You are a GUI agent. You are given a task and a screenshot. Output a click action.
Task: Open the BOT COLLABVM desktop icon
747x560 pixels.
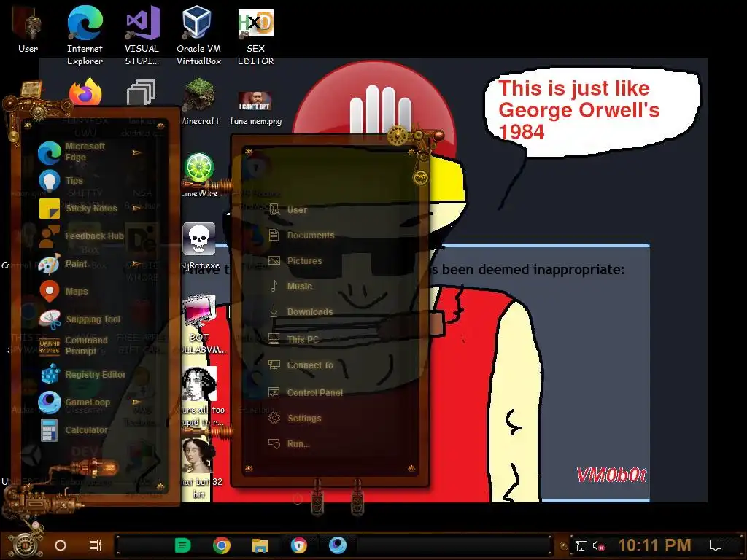pos(199,324)
